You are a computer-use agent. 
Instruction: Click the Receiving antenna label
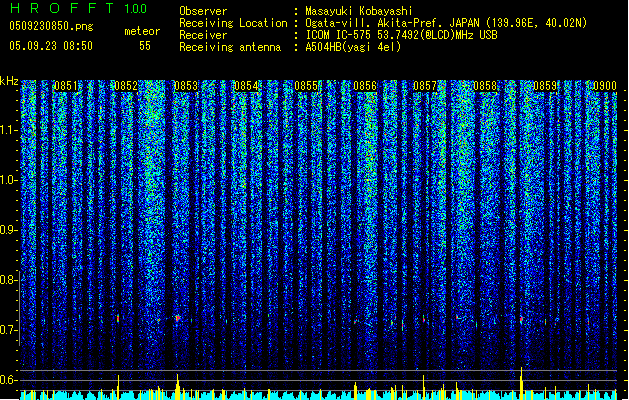(230, 47)
